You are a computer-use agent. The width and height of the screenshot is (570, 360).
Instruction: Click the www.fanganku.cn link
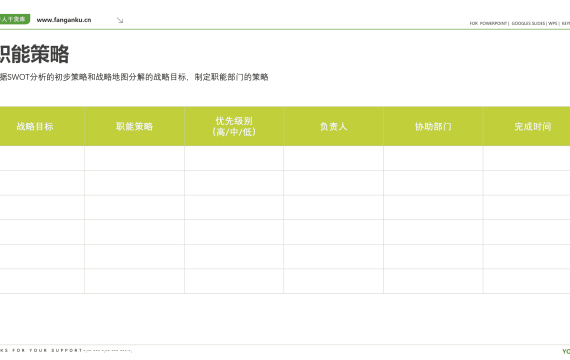pyautogui.click(x=64, y=20)
